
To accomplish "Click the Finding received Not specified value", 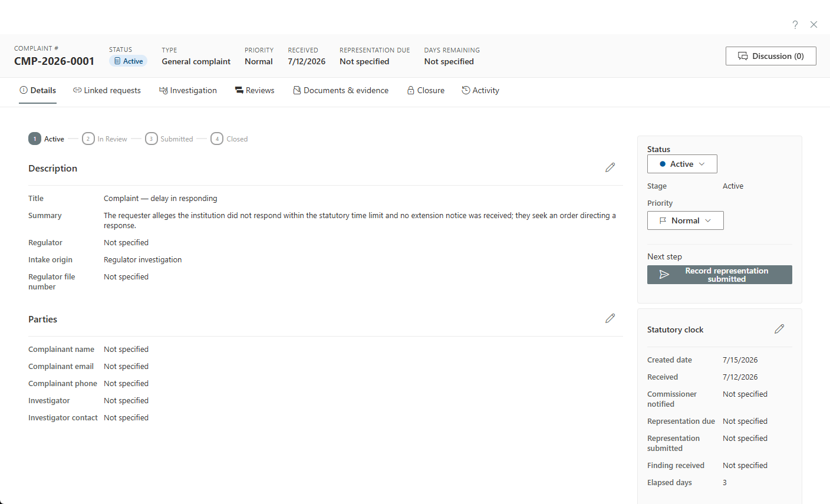I will pyautogui.click(x=745, y=466).
